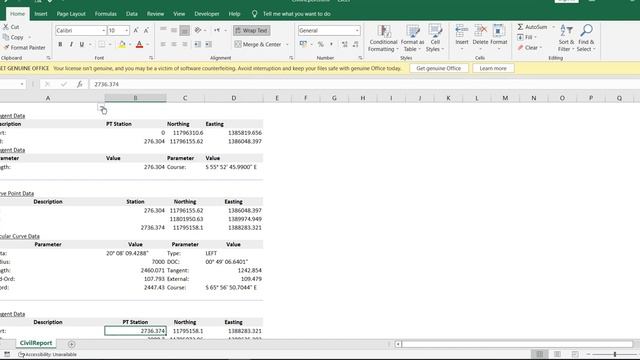640x360 pixels.
Task: Select column D header
Action: coord(234,98)
